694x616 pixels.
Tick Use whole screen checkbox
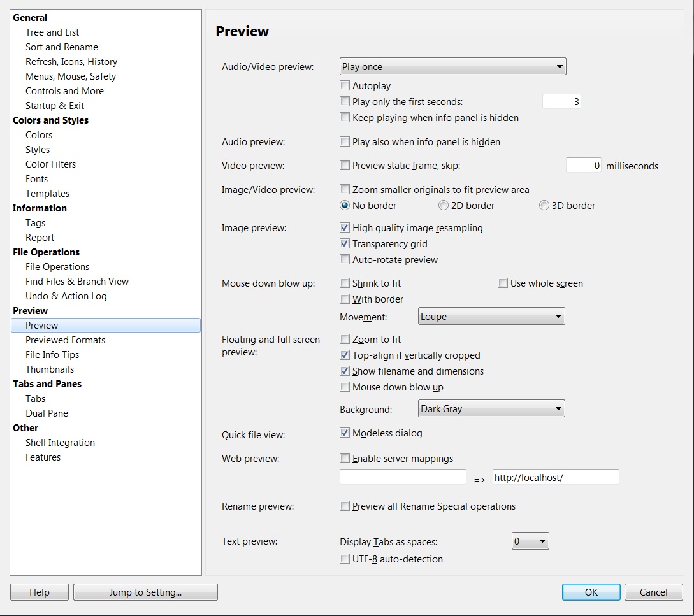click(503, 283)
